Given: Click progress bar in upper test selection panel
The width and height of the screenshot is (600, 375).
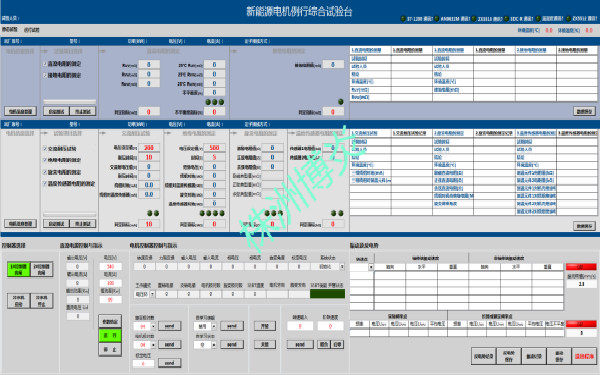Looking at the screenshot, I should 69,102.
